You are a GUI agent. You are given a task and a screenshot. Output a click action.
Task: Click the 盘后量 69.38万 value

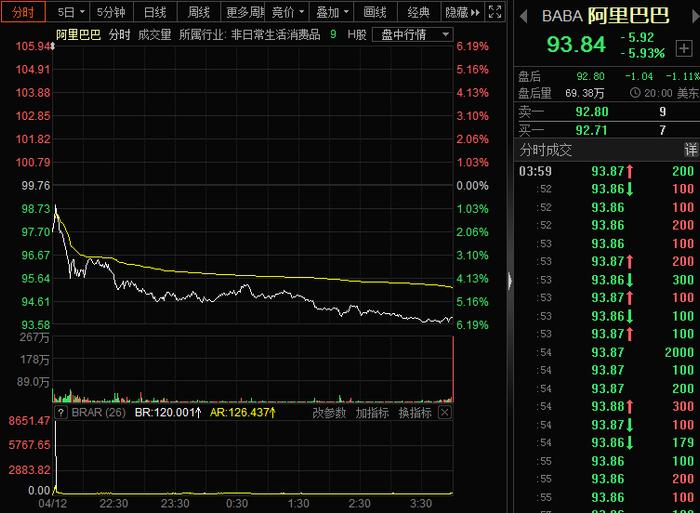(x=584, y=93)
